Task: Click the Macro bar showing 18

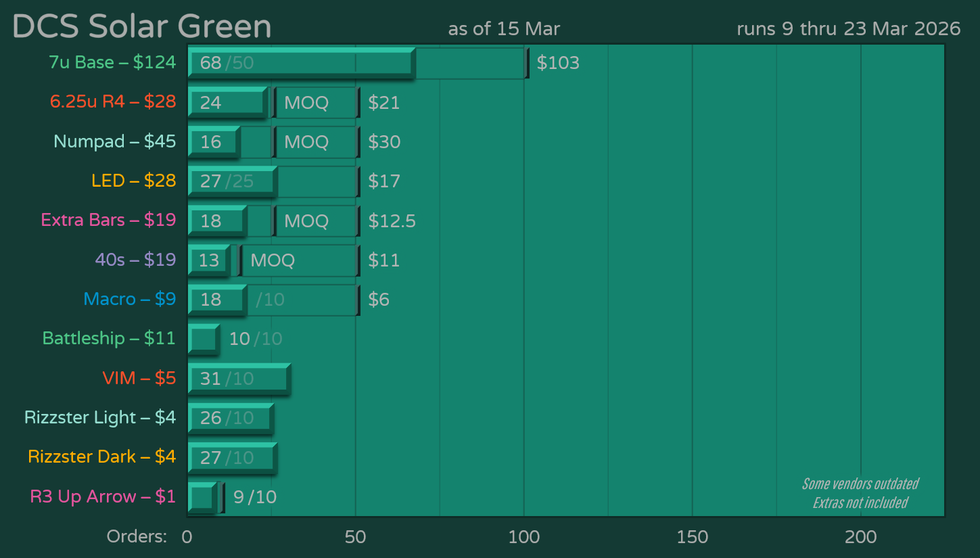Action: (x=218, y=300)
